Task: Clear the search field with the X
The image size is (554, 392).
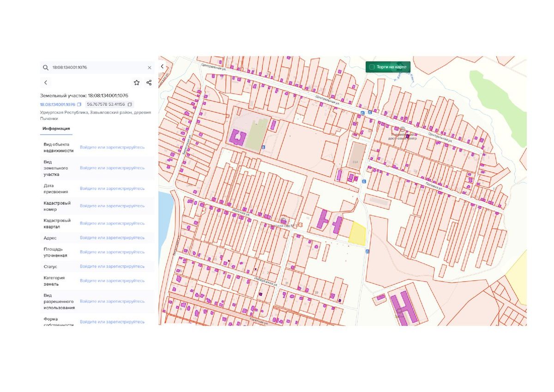Action: tap(149, 67)
